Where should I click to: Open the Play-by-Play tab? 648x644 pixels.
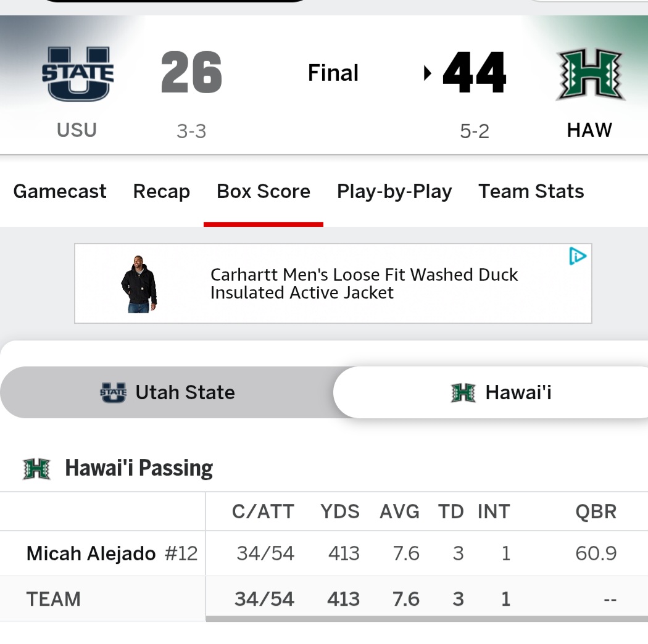click(x=394, y=192)
